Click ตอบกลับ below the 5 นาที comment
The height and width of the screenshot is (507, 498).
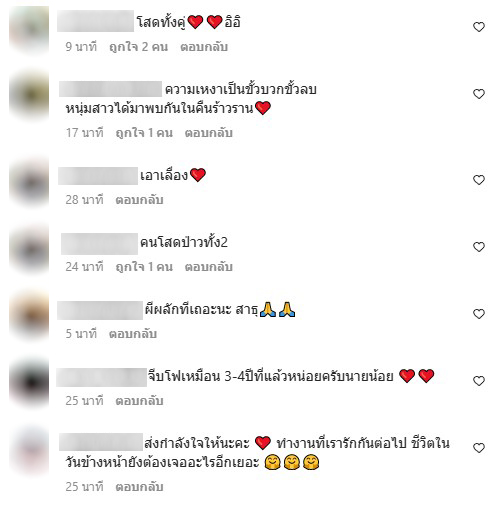point(133,334)
